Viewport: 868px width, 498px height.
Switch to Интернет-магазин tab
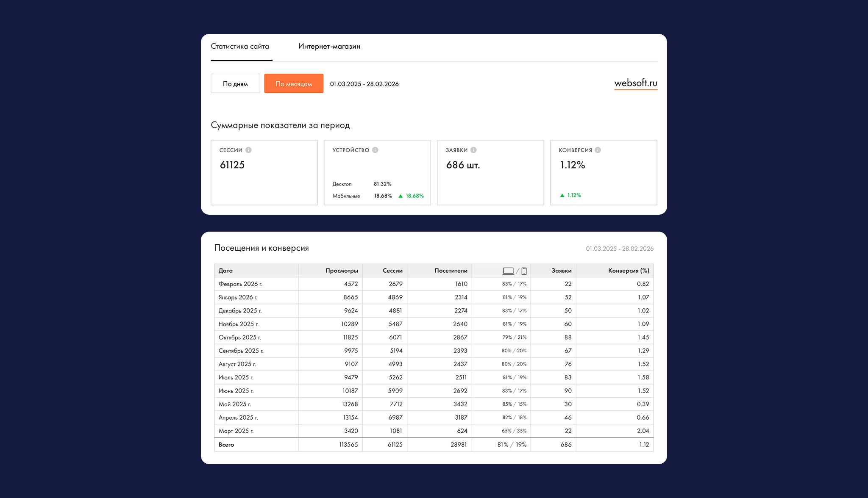click(329, 47)
